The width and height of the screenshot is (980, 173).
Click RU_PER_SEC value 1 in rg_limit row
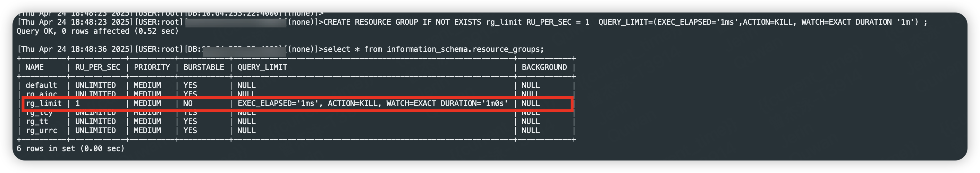[78, 104]
